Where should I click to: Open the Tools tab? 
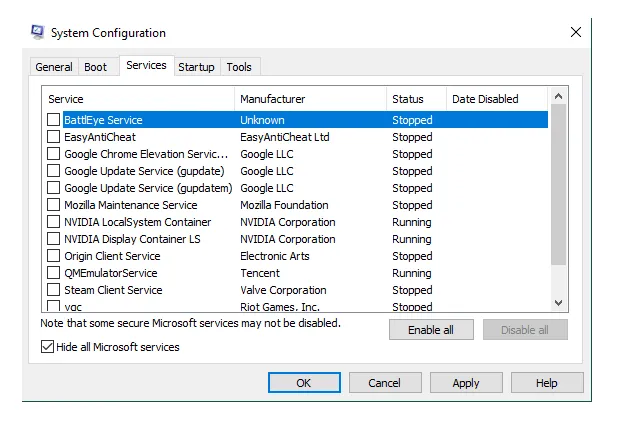(x=239, y=67)
